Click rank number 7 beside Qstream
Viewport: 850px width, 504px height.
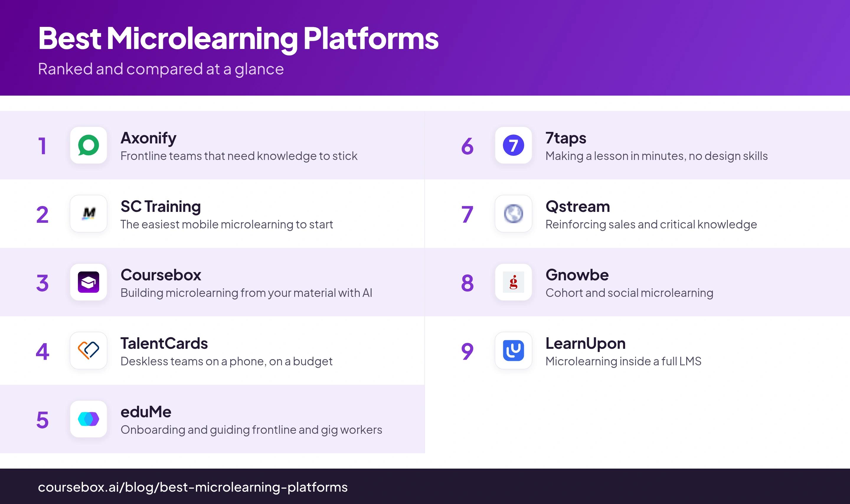point(467,215)
